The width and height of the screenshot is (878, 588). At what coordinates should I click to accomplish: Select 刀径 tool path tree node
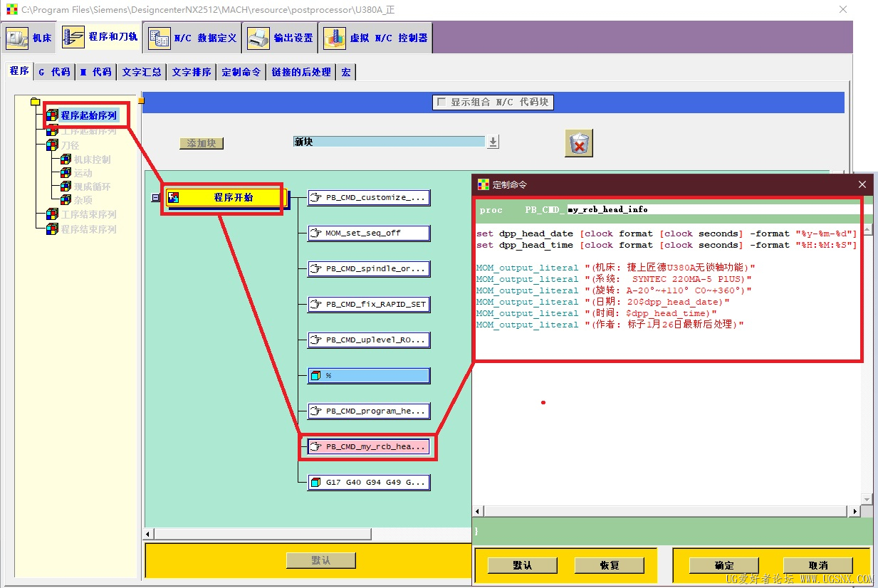tap(70, 145)
